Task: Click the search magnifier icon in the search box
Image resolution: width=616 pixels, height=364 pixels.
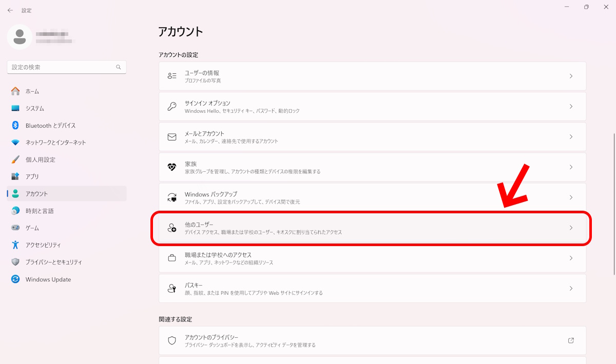Action: (119, 67)
